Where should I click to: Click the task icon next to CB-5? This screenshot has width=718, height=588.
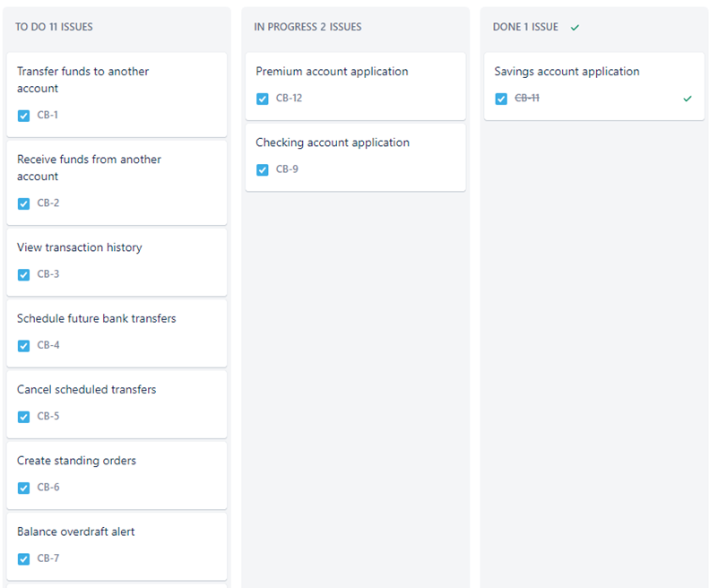point(23,417)
